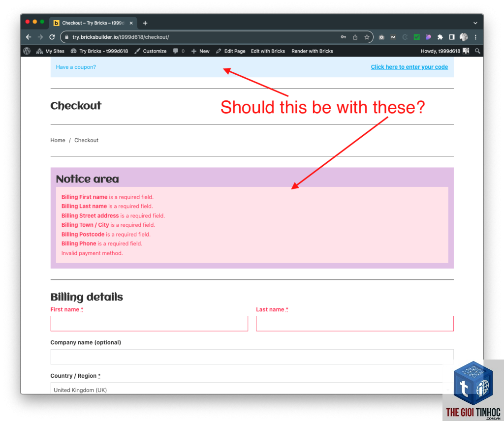Viewport: 504px width, 421px height.
Task: Open My Sites menu
Action: (50, 51)
